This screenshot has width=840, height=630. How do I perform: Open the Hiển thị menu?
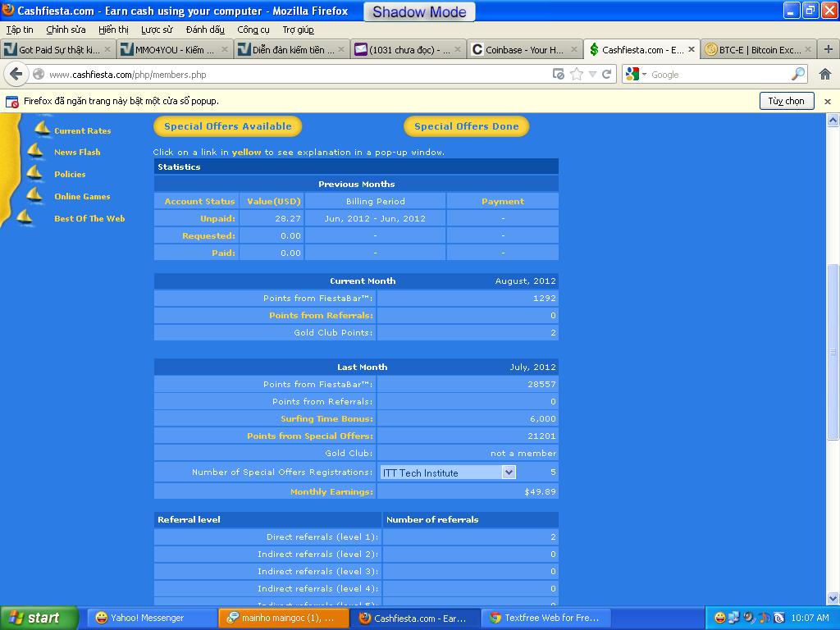tap(113, 30)
